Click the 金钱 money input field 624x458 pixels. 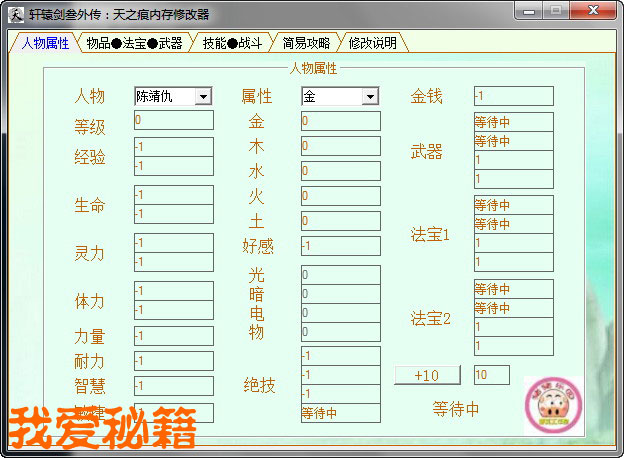coord(513,96)
